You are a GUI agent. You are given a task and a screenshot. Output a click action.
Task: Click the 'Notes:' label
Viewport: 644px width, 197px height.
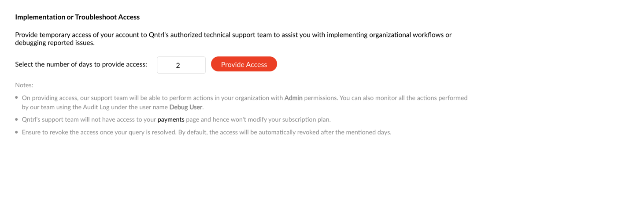click(24, 85)
